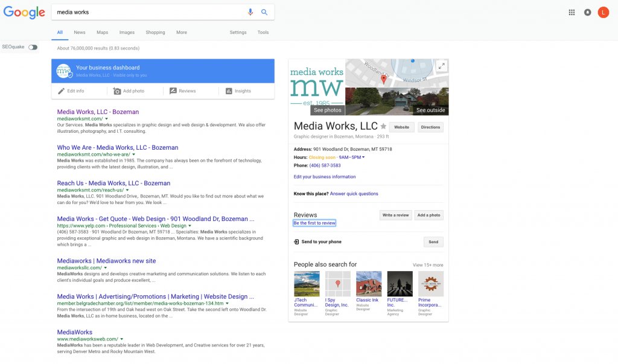Viewport: 618px width, 364px height.
Task: Open the See outside street view image
Action: [x=397, y=101]
